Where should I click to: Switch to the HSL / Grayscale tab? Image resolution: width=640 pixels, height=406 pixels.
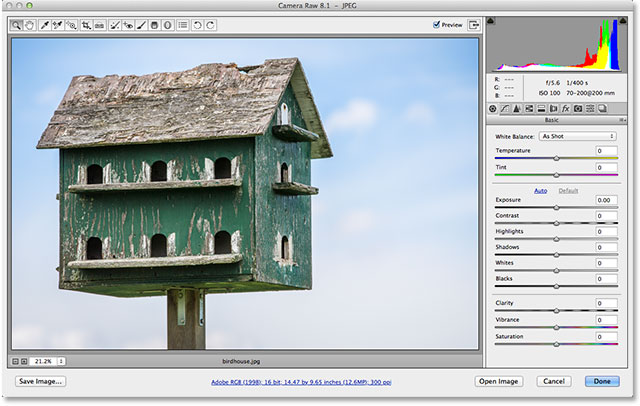(x=529, y=109)
